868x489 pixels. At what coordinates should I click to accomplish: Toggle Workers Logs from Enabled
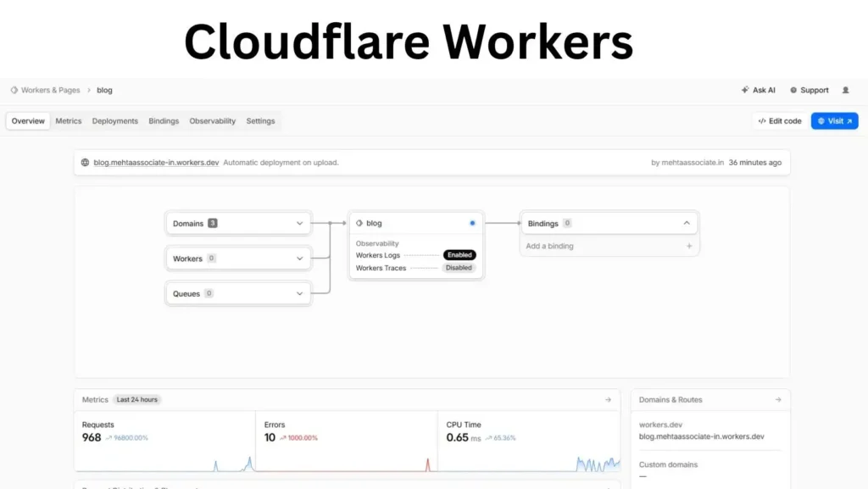[459, 255]
